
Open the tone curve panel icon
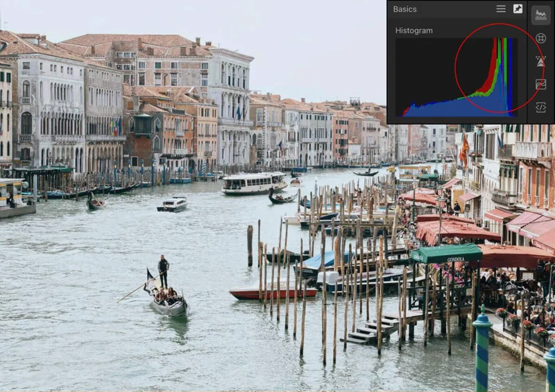[x=540, y=84]
